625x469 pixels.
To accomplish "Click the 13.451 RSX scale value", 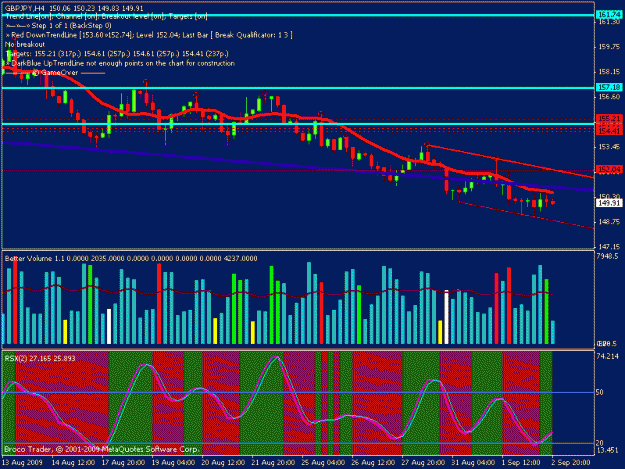I will tap(607, 450).
